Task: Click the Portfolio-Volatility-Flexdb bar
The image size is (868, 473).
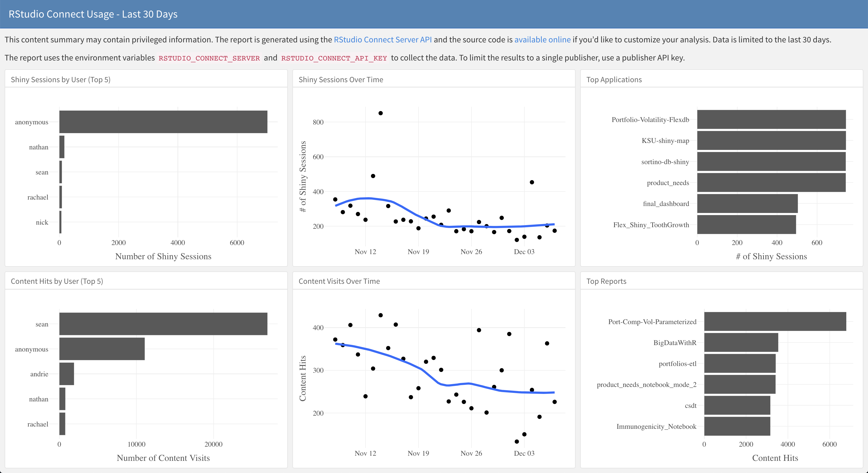Action: 771,119
